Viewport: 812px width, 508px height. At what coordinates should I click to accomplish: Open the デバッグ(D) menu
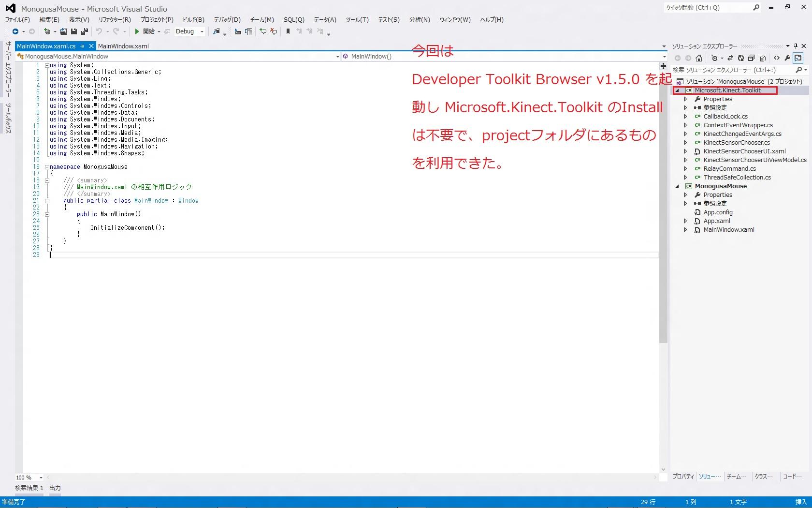(x=227, y=20)
